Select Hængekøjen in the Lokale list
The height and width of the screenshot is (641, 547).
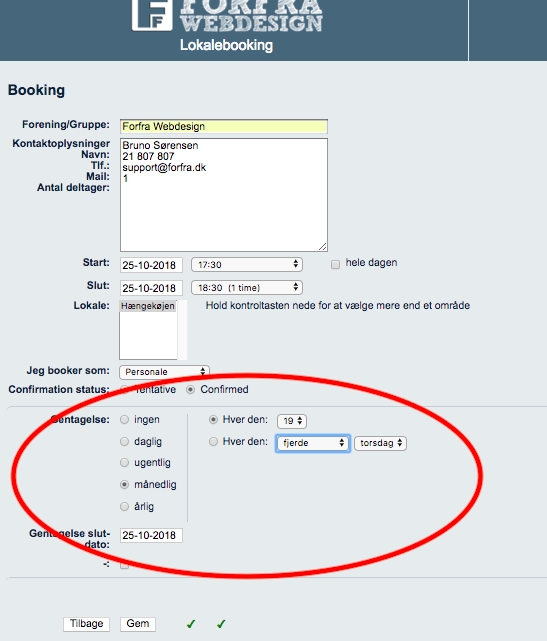[x=148, y=306]
